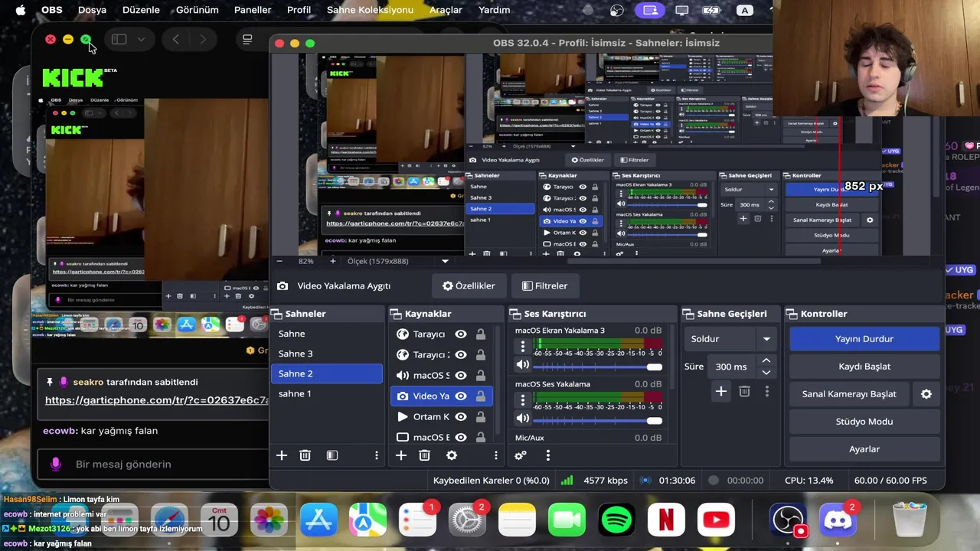The height and width of the screenshot is (551, 980).
Task: Toggle visibility of Tarayıcı 2 source
Action: coord(461,355)
